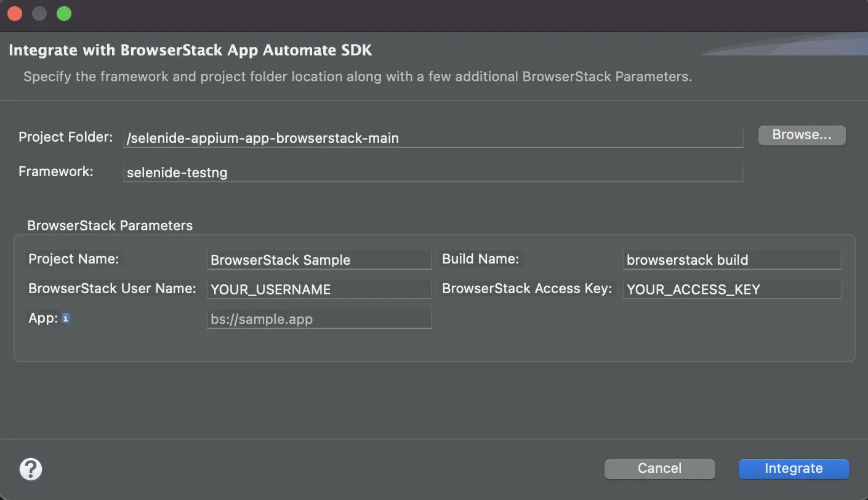Viewport: 868px width, 500px height.
Task: Click the BrowserStack Access Key label
Action: [527, 288]
